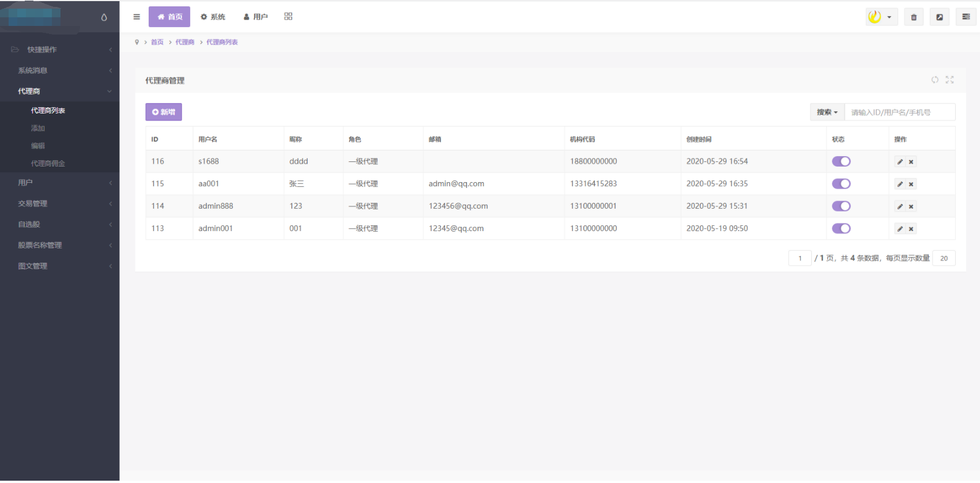The image size is (980, 483).
Task: Open the grid apps icon in navbar
Action: point(288,17)
